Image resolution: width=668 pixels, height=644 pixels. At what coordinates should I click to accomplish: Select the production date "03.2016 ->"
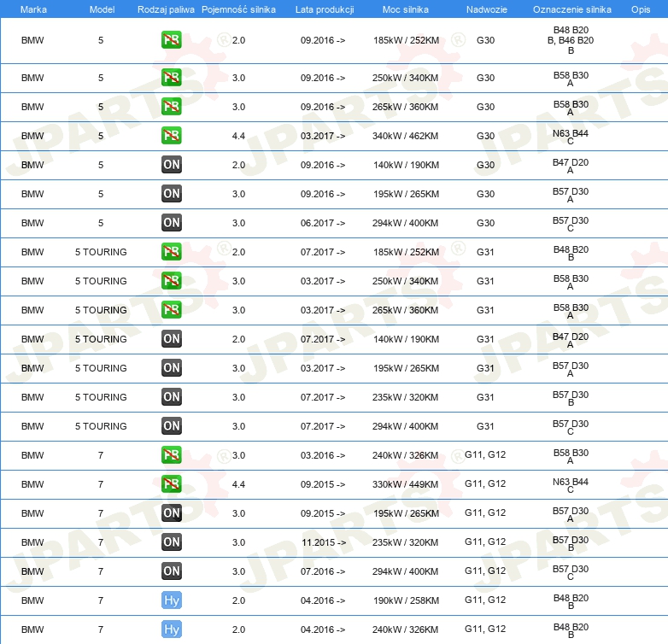323,455
